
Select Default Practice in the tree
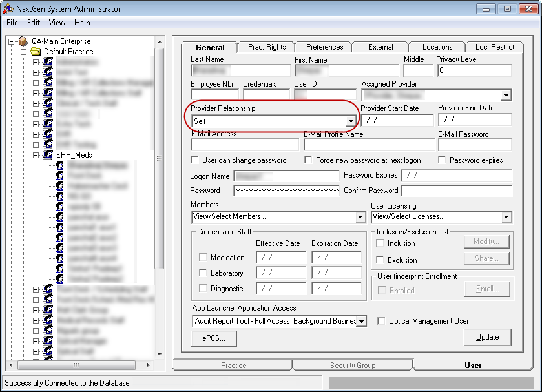(68, 52)
